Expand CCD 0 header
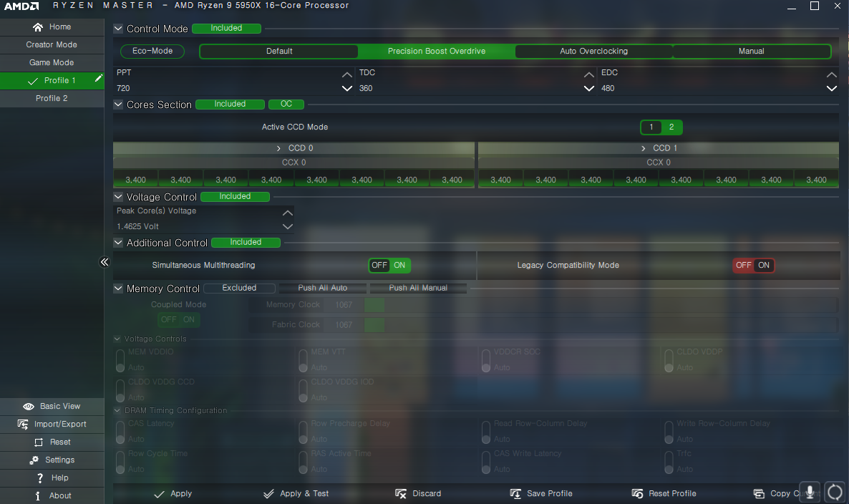Image resolution: width=849 pixels, height=504 pixels. (x=293, y=148)
